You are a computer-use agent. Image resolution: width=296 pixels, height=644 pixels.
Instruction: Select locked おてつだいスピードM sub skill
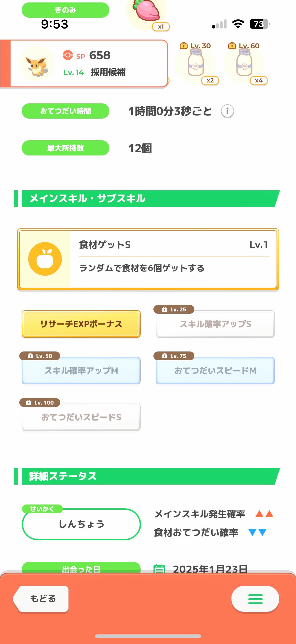tap(215, 370)
